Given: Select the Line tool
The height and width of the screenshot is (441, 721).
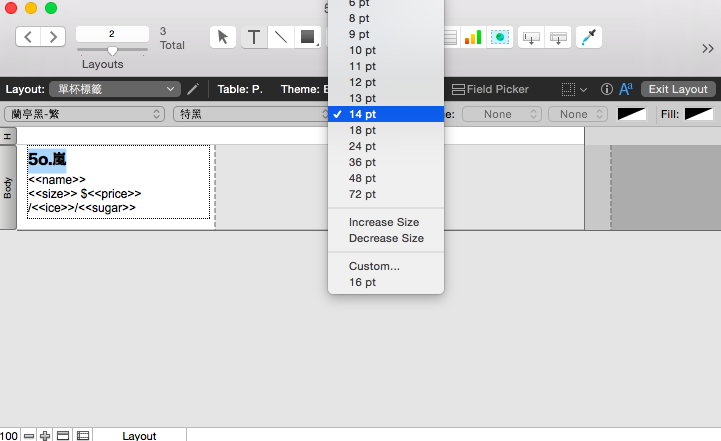Looking at the screenshot, I should tap(280, 37).
